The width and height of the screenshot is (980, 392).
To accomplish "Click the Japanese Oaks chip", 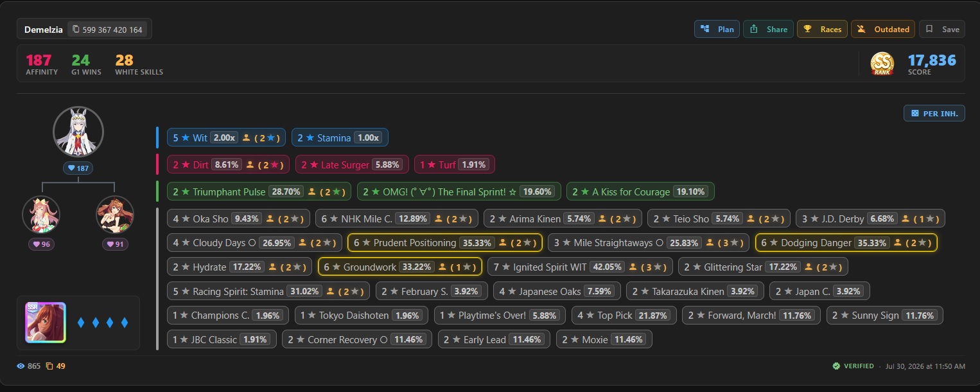I will (556, 291).
